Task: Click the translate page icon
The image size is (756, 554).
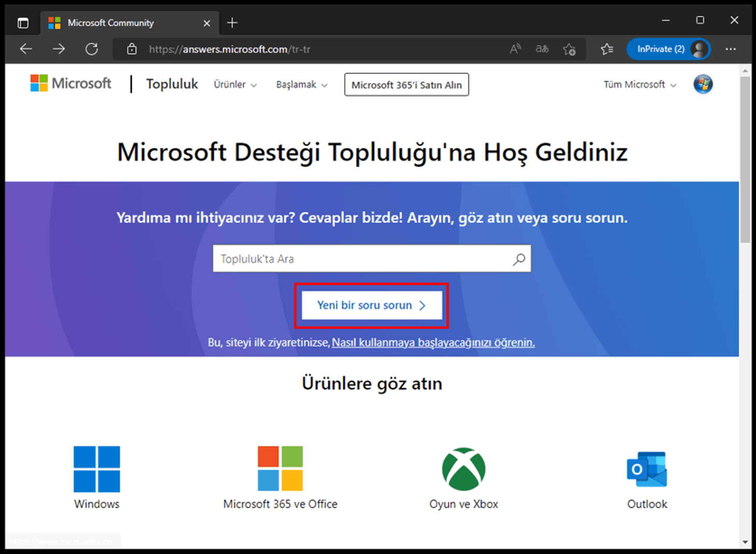Action: [x=542, y=49]
